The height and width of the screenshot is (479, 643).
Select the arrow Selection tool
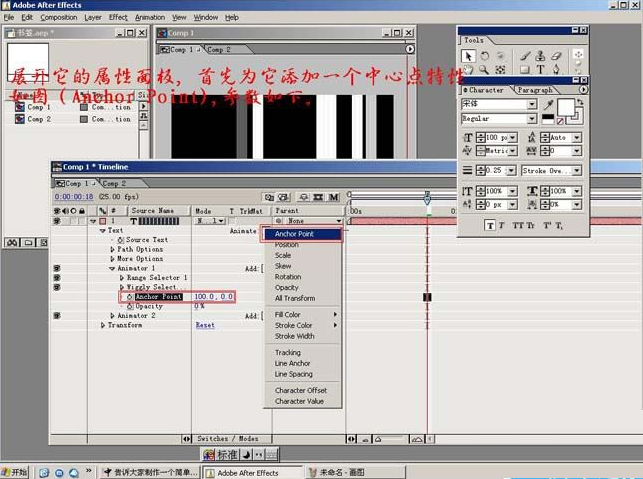tap(468, 56)
